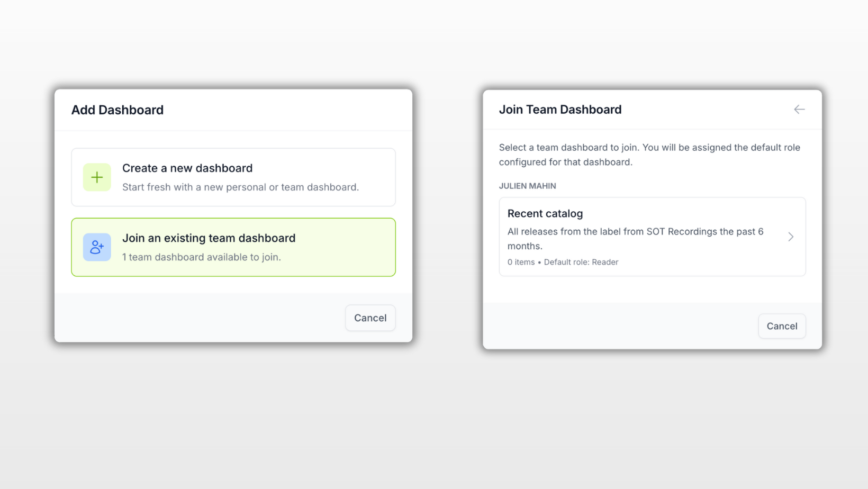Screen dimensions: 868x489
Task: Click the Default role: Reader text
Action: 581,262
